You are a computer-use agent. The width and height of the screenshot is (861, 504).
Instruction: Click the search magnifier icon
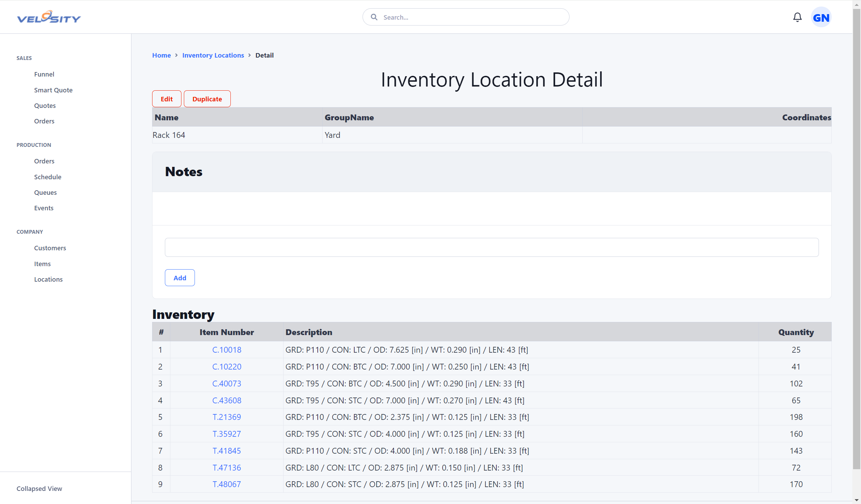coord(374,17)
